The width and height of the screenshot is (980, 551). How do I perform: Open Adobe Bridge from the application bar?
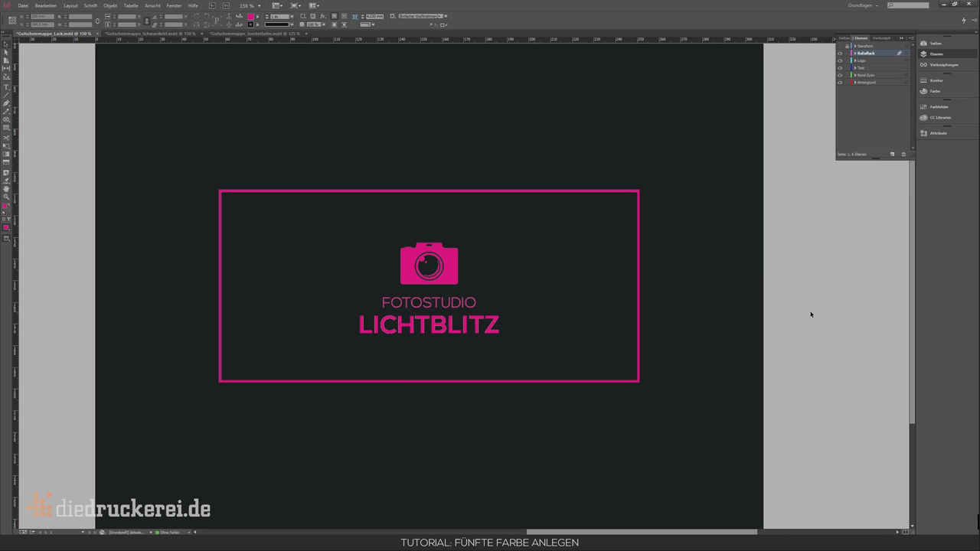pos(213,5)
